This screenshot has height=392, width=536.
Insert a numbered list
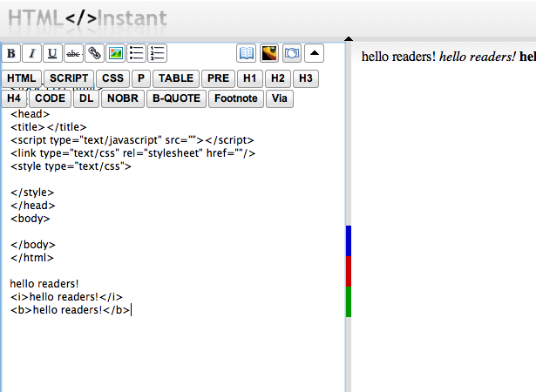point(157,53)
